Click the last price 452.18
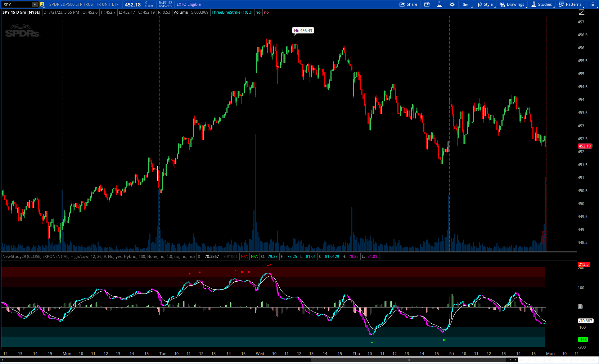Image resolution: width=599 pixels, height=364 pixels. coord(133,5)
